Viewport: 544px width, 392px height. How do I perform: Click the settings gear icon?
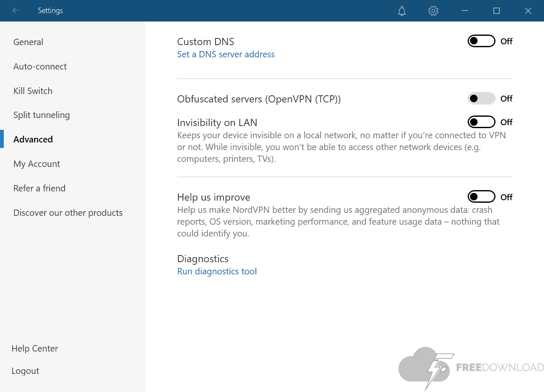433,11
